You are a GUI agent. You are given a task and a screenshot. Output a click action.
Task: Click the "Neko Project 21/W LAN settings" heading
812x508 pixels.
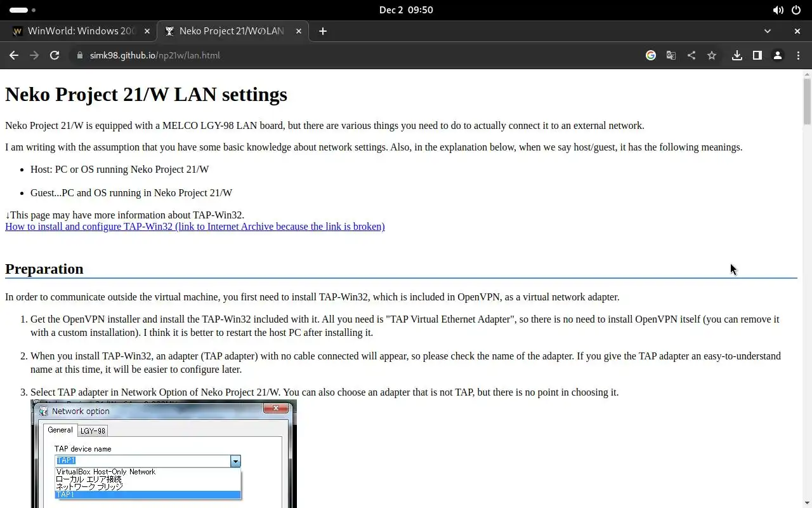[146, 94]
